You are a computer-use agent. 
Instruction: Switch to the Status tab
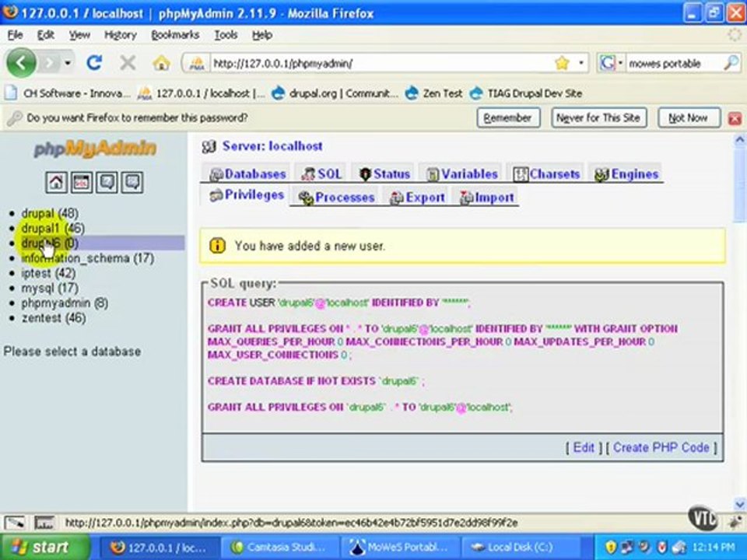tap(385, 173)
